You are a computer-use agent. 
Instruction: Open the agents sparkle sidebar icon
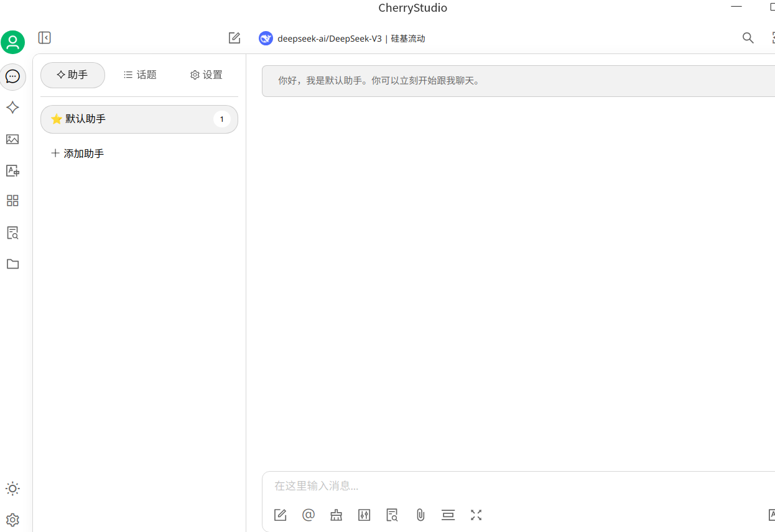pos(12,108)
